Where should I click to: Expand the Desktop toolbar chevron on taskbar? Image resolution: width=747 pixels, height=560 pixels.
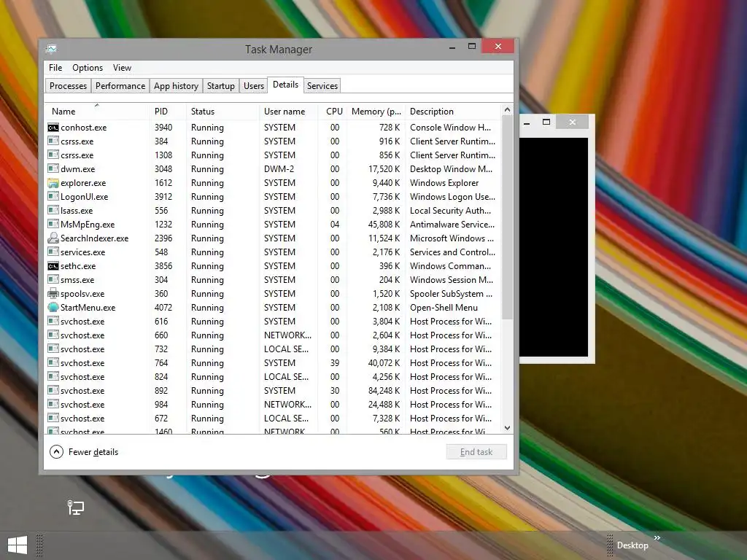tap(657, 537)
